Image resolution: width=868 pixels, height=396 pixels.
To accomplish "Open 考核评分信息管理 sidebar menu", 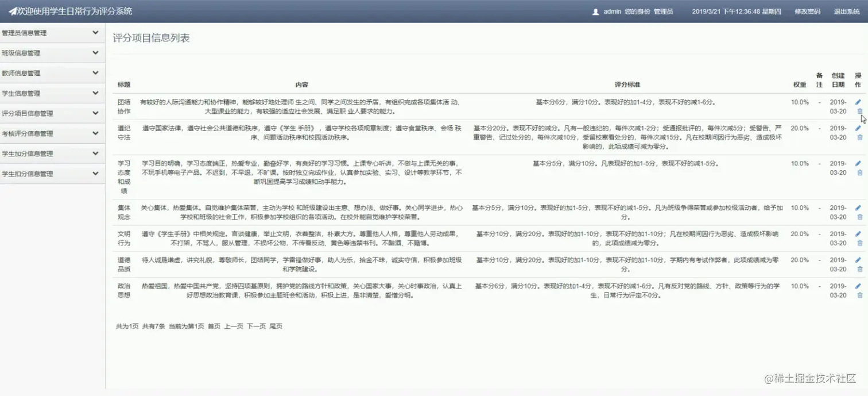I will coord(52,133).
